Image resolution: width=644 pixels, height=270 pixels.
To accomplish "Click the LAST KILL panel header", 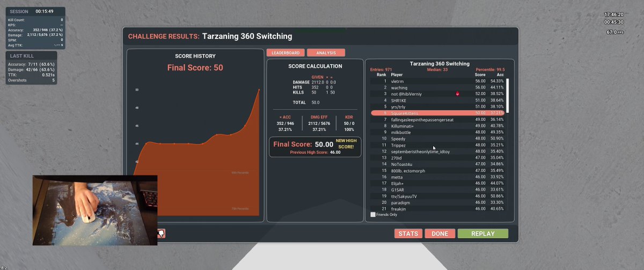I will 31,56.
